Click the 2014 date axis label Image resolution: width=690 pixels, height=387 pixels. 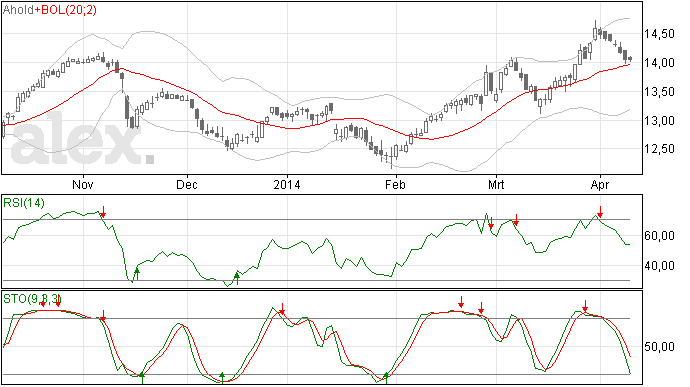287,184
